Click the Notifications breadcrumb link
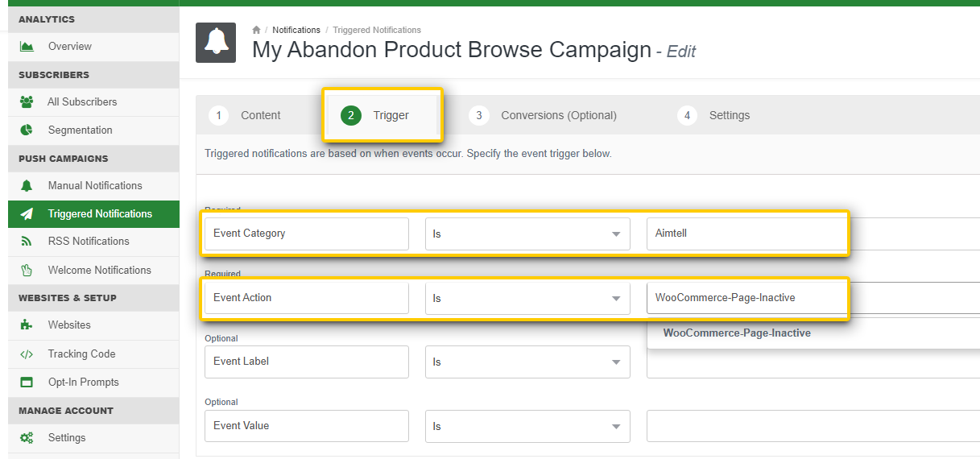This screenshot has height=459, width=980. 296,30
